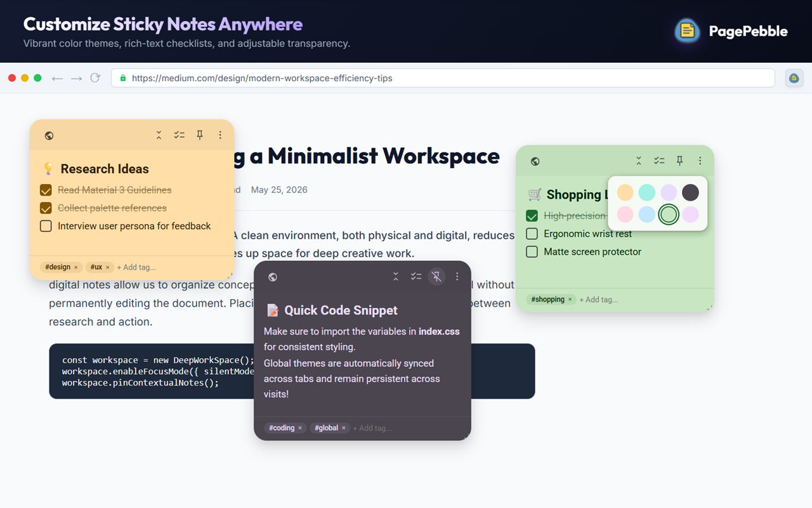Screen dimensions: 812x508
Task: Uncheck Read Material 3 Guidelines
Action: pyautogui.click(x=46, y=190)
